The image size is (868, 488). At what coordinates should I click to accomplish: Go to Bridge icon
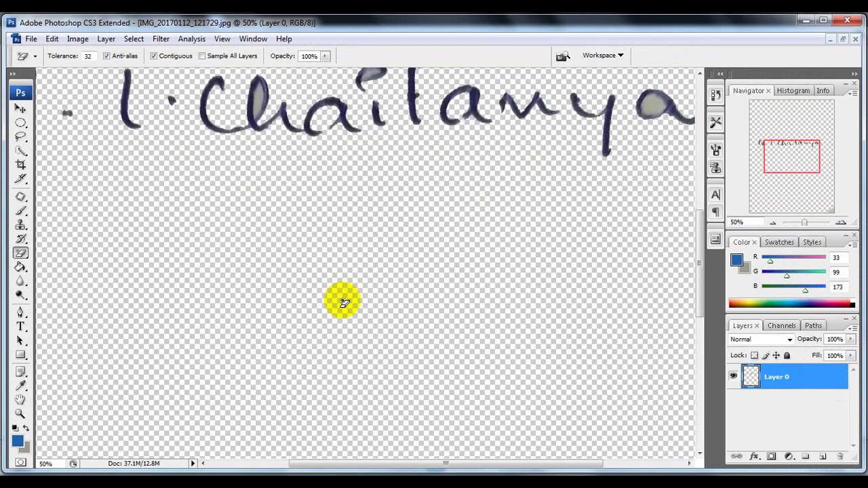click(x=562, y=56)
